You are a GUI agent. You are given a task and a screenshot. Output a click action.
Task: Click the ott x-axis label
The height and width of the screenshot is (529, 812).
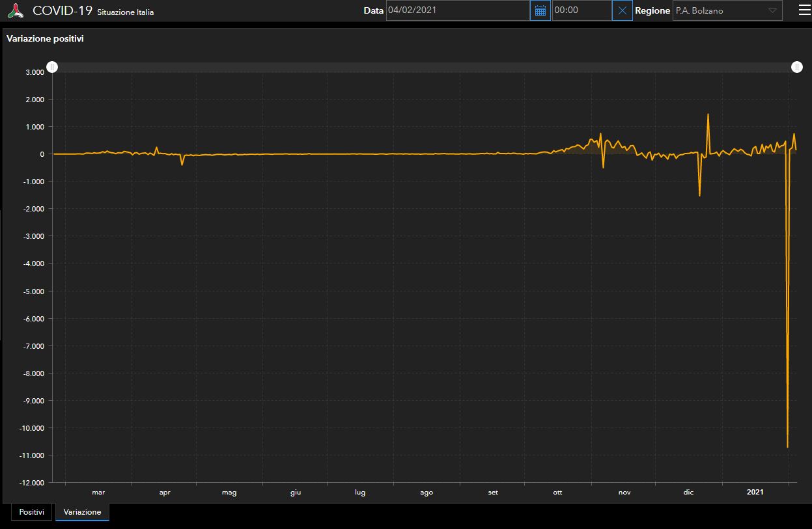pos(557,493)
